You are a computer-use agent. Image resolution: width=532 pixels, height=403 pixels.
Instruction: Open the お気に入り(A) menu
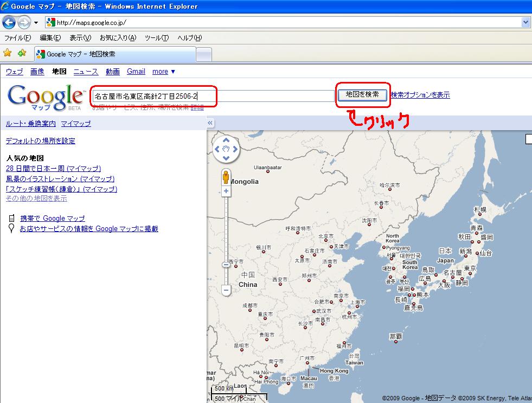118,37
